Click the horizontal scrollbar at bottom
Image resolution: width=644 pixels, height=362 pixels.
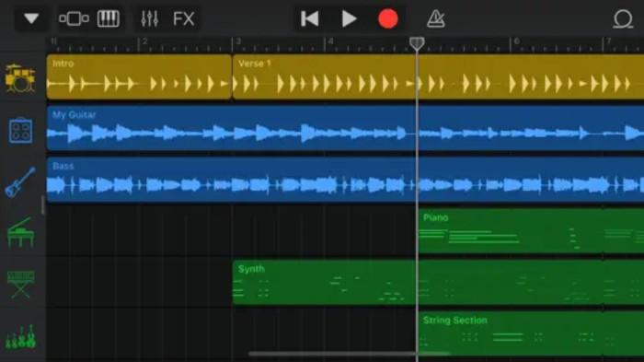(x=349, y=354)
